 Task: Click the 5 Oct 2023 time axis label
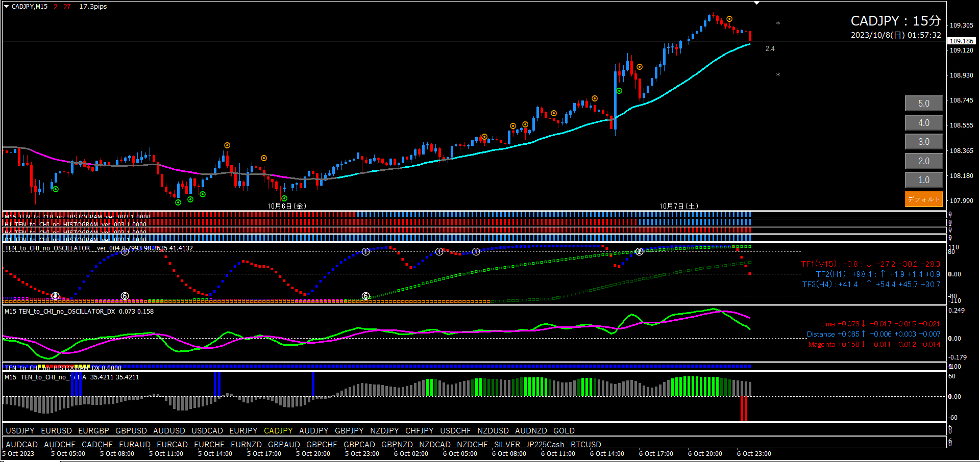click(x=18, y=454)
